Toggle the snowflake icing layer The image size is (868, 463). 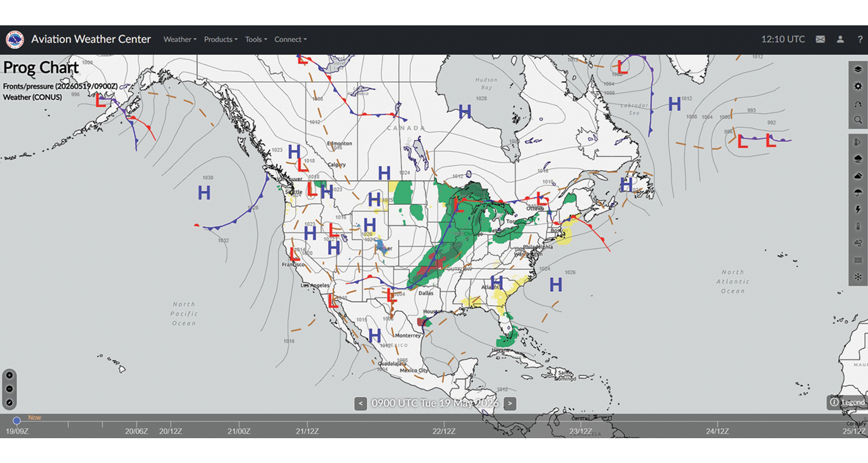point(858,277)
